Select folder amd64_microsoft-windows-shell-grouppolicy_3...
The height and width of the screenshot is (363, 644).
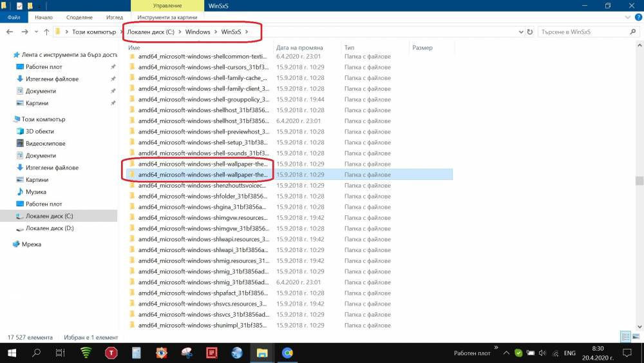(204, 99)
